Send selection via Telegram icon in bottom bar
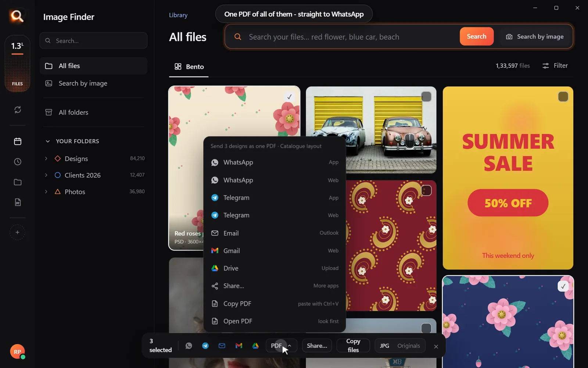Screen dimensions: 588x368 click(205, 346)
